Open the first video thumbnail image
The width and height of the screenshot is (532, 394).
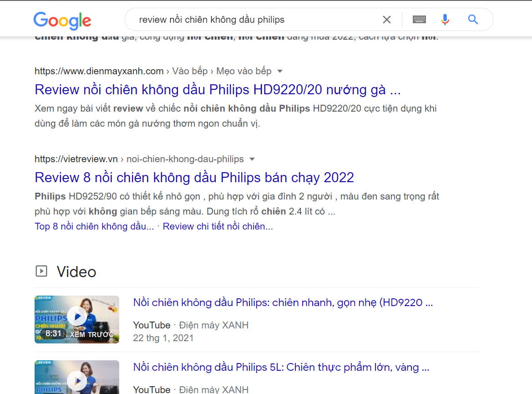pyautogui.click(x=77, y=319)
